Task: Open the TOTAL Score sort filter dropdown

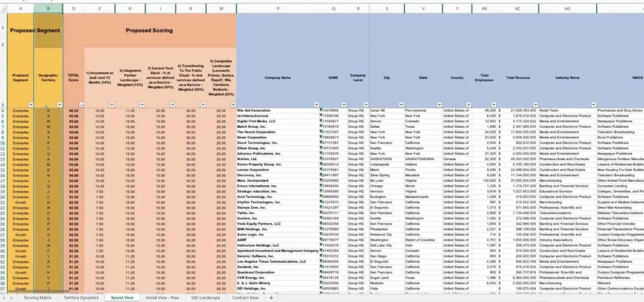Action: pos(81,104)
